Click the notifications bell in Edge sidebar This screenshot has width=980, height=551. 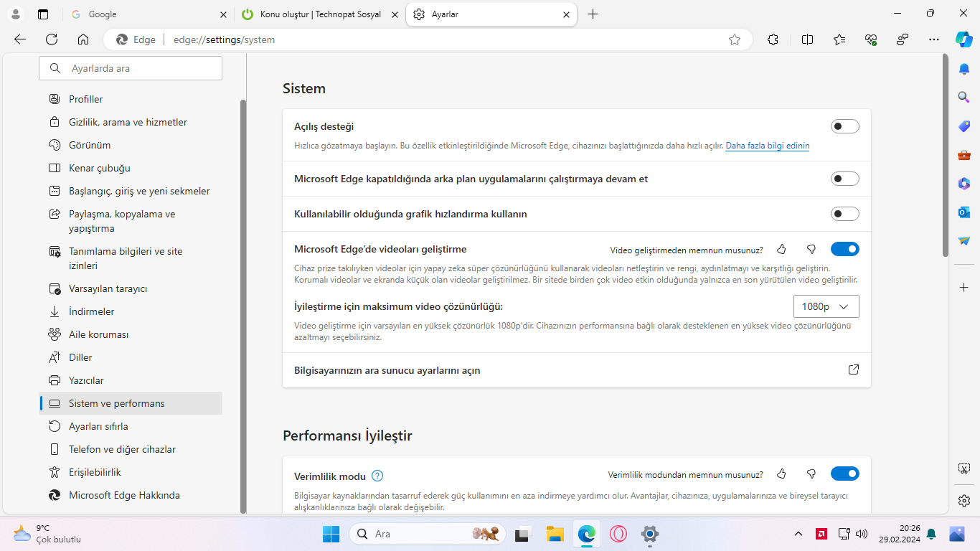tap(964, 69)
